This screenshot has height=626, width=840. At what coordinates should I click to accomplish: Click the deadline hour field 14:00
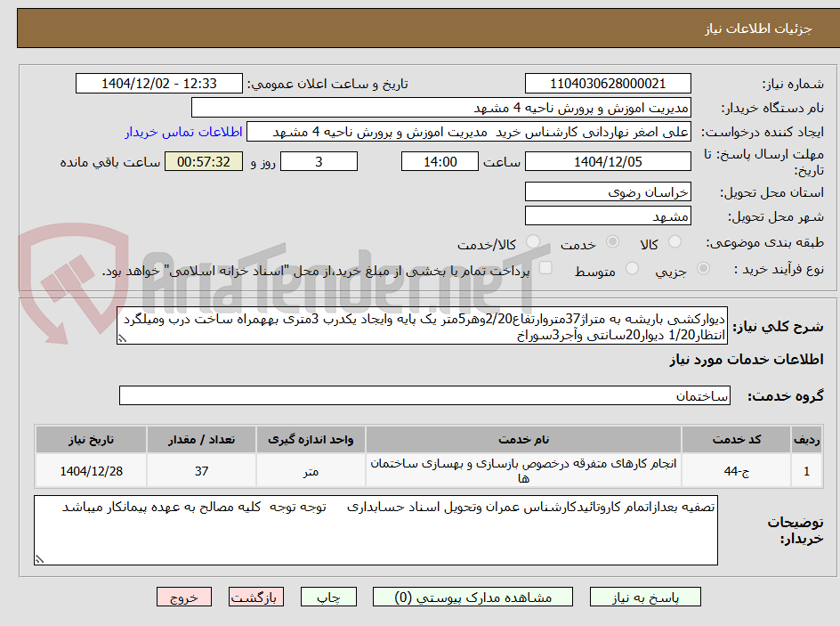point(440,161)
